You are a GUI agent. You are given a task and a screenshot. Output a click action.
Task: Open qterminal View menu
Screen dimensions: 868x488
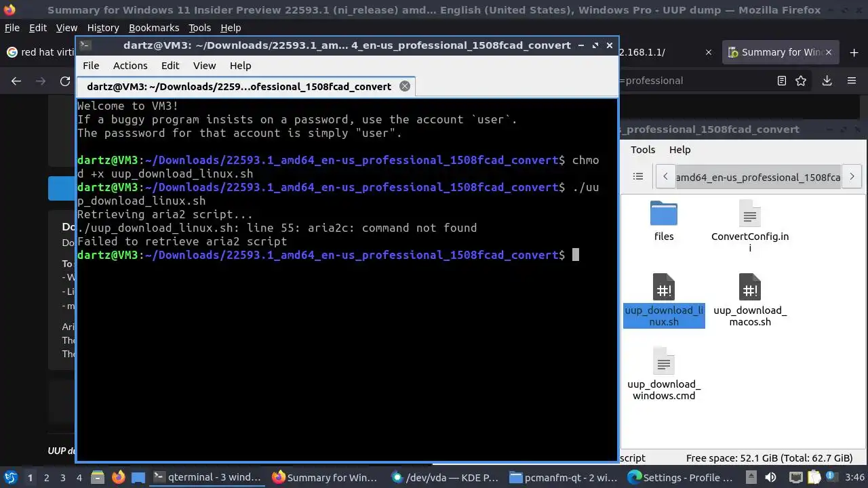[204, 66]
